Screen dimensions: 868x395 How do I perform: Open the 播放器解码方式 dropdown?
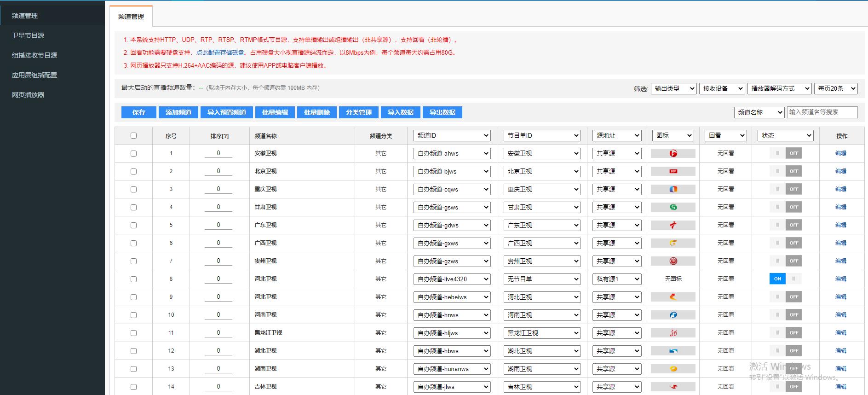point(779,88)
